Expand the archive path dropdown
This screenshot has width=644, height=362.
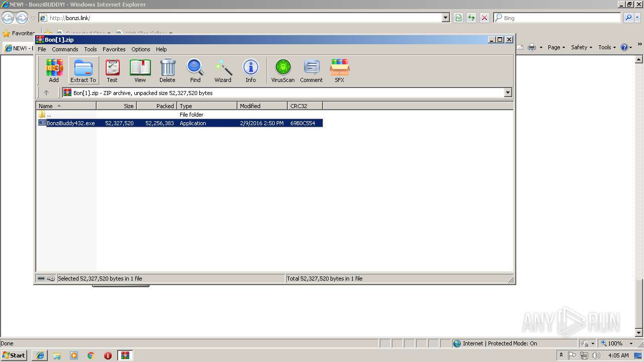pyautogui.click(x=508, y=93)
